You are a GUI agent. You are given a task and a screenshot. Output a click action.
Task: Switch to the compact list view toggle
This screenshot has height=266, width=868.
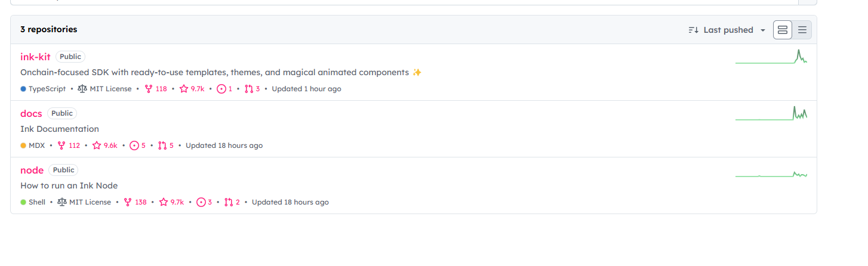point(802,30)
